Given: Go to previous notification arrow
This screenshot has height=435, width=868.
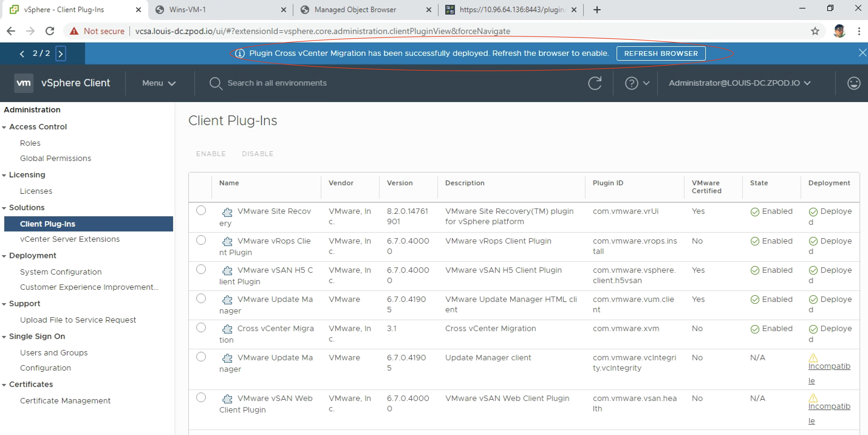Looking at the screenshot, I should 22,53.
